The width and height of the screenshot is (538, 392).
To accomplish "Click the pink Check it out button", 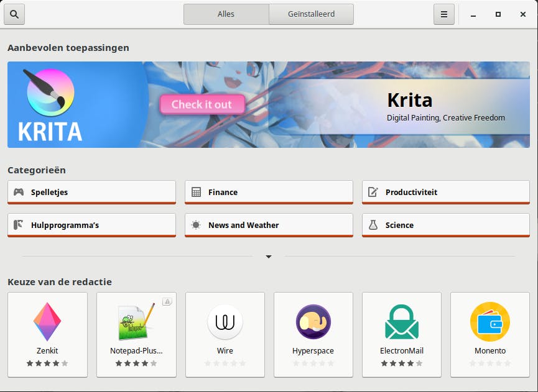I will tap(202, 104).
